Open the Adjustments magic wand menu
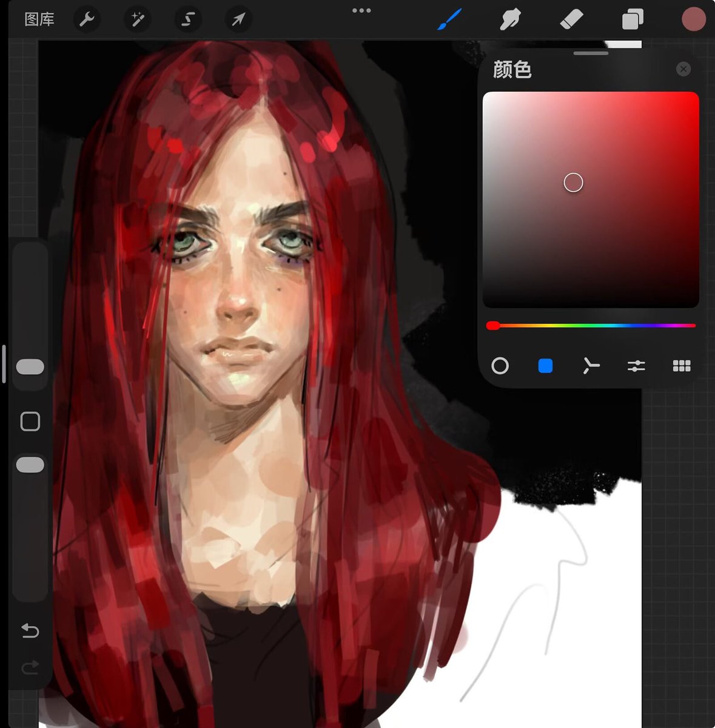 [x=138, y=19]
